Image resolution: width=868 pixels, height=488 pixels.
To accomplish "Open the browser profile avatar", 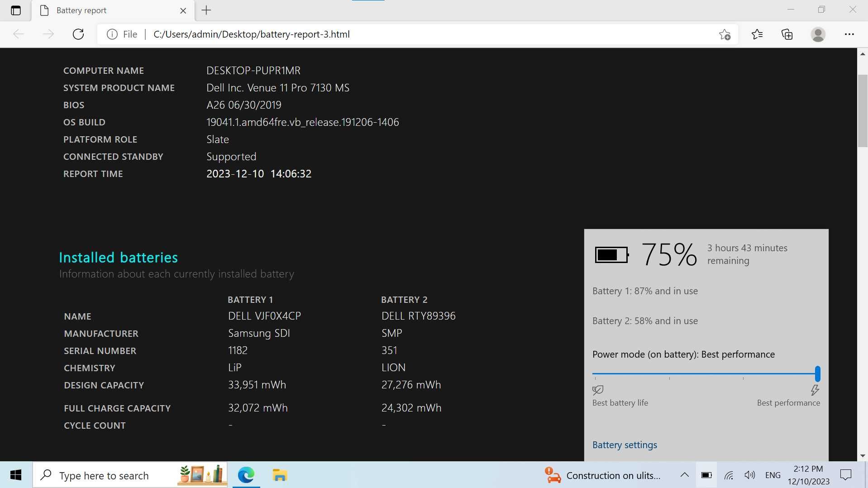I will click(818, 34).
